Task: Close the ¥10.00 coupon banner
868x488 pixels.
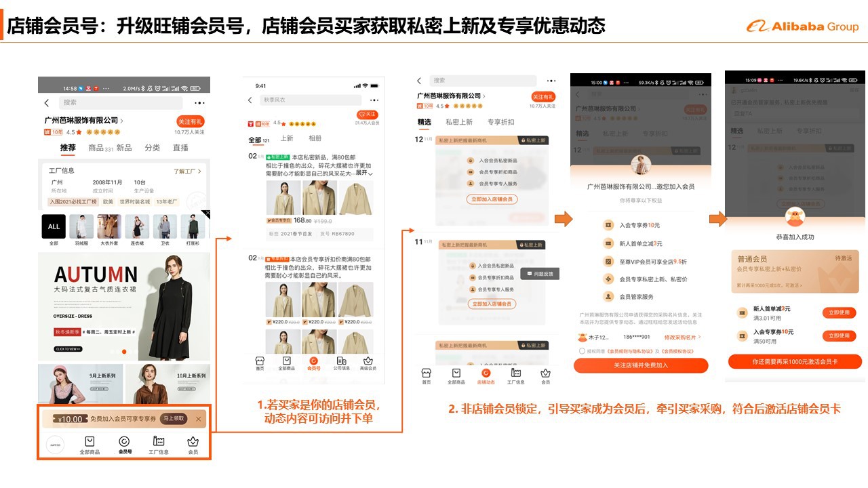Action: click(198, 419)
